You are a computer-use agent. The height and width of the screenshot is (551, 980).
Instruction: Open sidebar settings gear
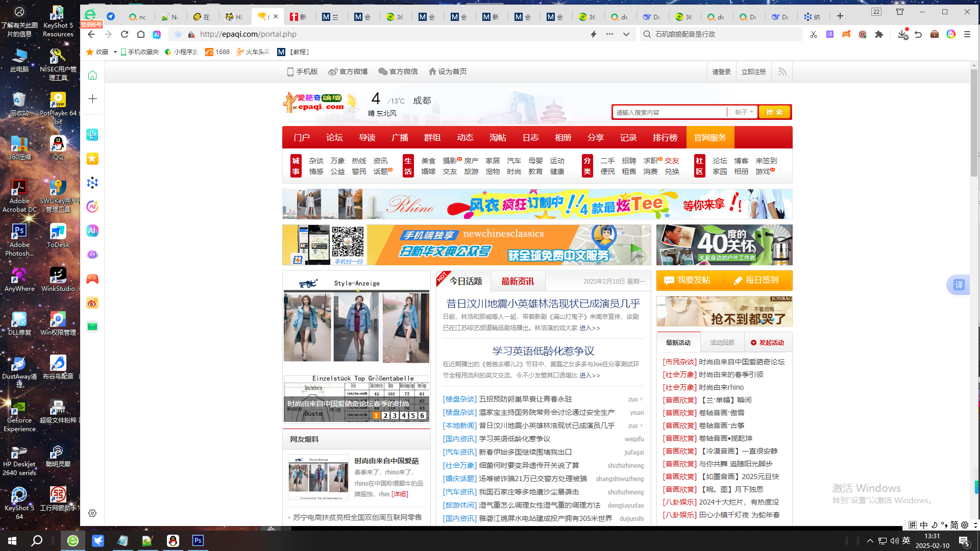coord(92,513)
